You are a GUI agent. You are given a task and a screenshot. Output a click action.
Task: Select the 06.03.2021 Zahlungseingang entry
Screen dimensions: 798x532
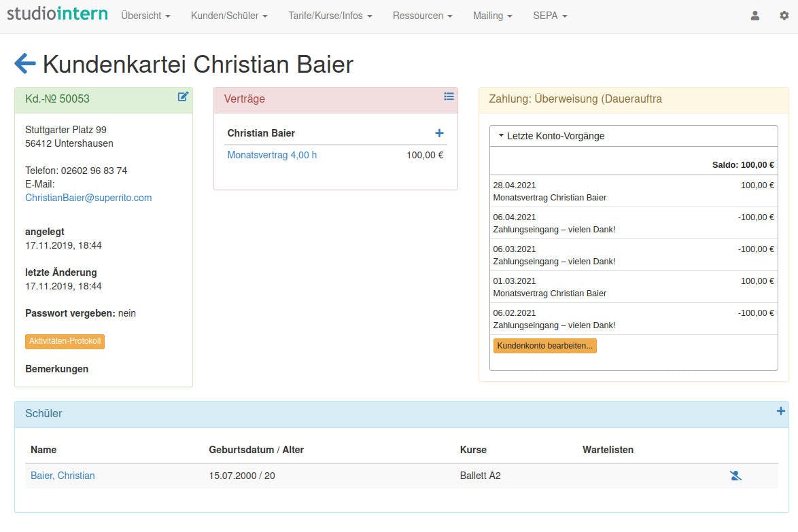634,255
